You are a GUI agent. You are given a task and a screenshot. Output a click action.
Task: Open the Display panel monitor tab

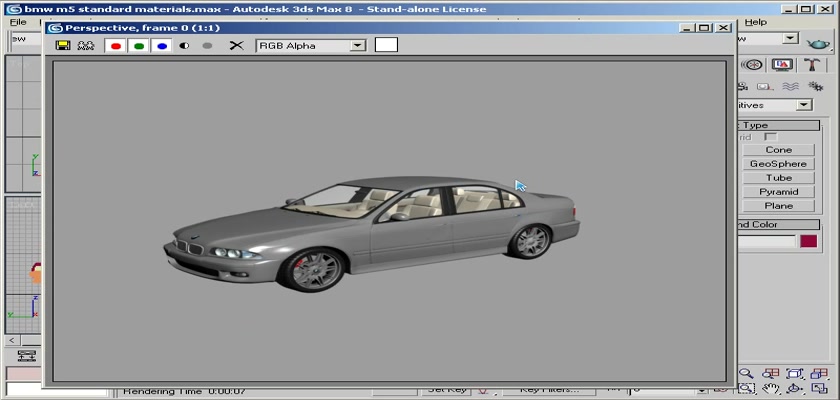(x=782, y=65)
